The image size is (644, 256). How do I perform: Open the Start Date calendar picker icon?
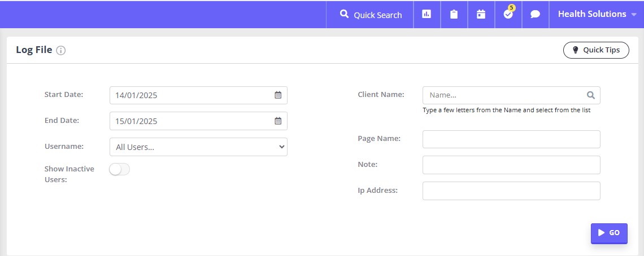point(278,95)
